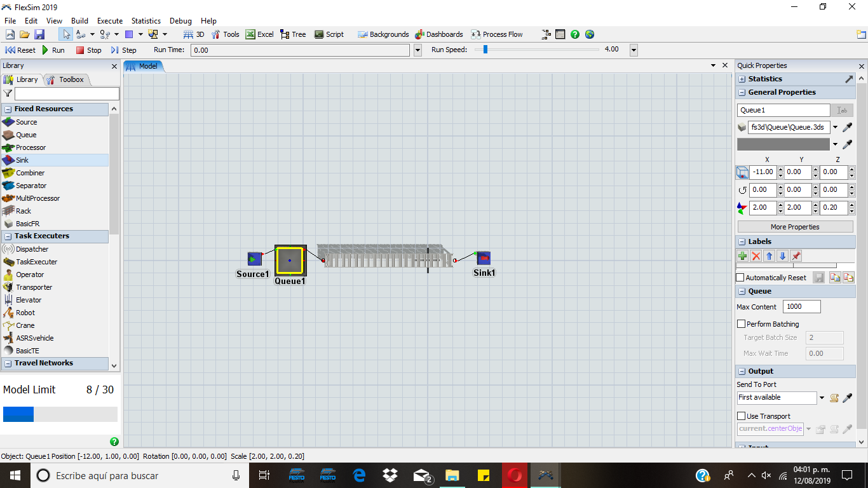The width and height of the screenshot is (868, 488).
Task: Stop the simulation
Action: [88, 50]
